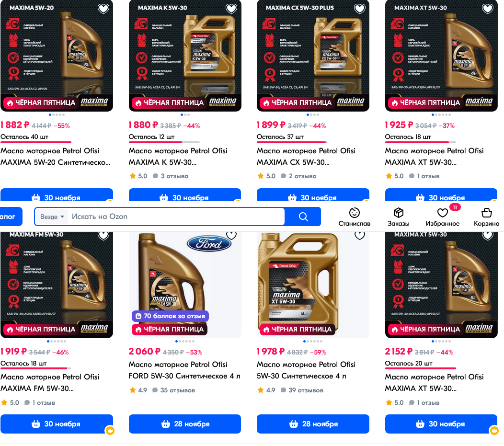This screenshot has width=504, height=446.
Task: Expand the Везде search scope dropdown
Action: (52, 217)
